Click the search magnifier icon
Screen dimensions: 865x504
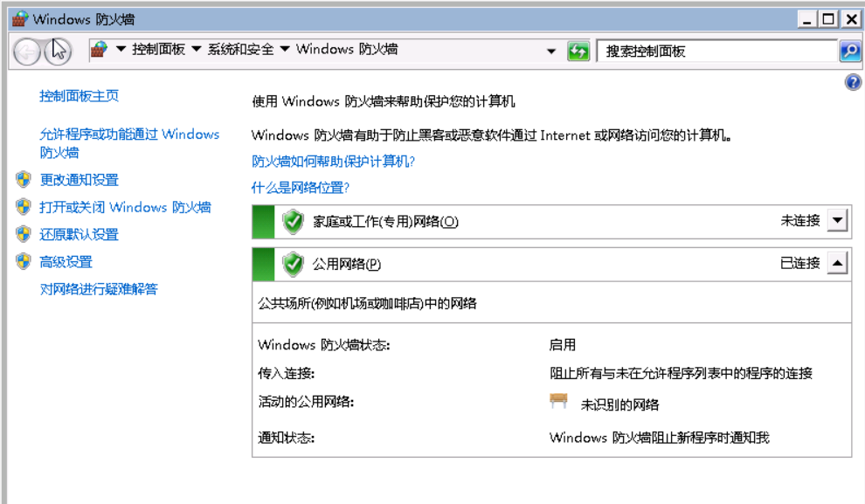(850, 52)
